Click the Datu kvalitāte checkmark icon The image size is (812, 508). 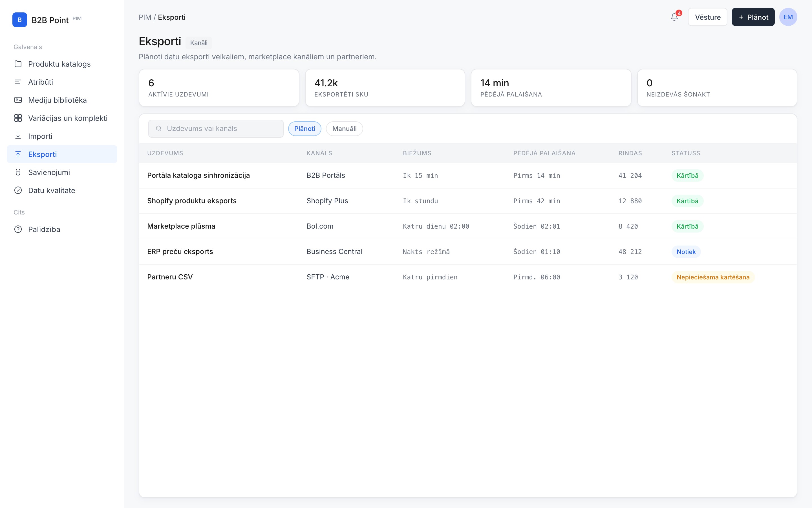[x=18, y=190]
